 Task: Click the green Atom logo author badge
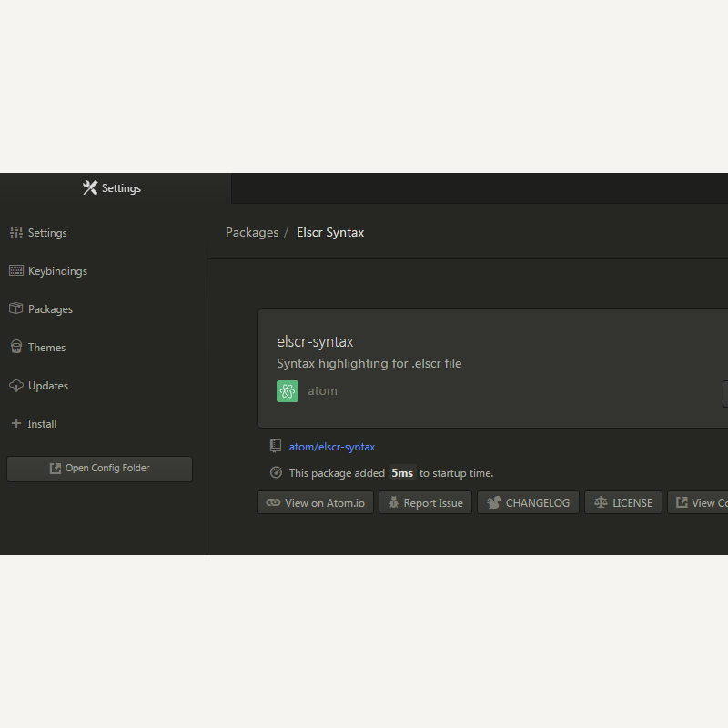pyautogui.click(x=287, y=391)
